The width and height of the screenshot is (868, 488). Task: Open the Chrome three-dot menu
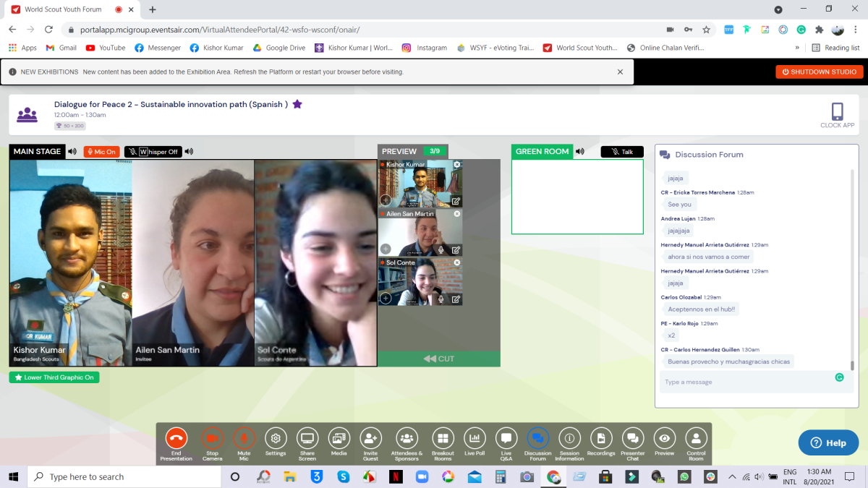pos(856,30)
